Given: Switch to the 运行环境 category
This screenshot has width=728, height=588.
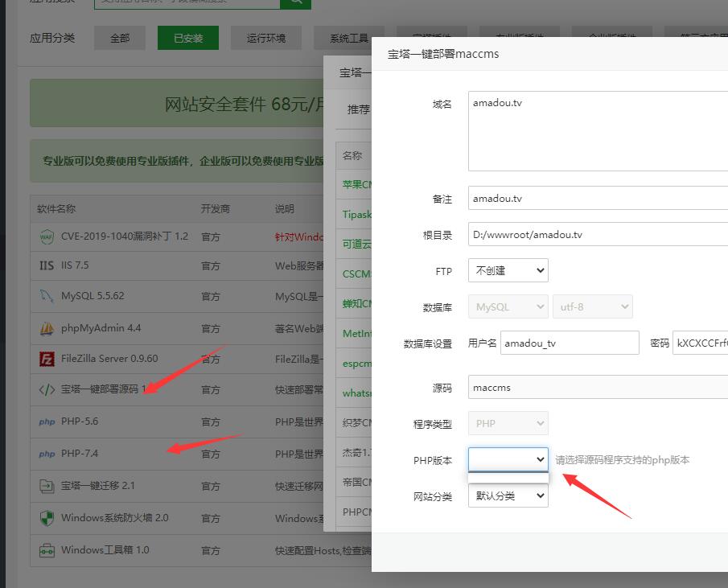Looking at the screenshot, I should pos(266,38).
